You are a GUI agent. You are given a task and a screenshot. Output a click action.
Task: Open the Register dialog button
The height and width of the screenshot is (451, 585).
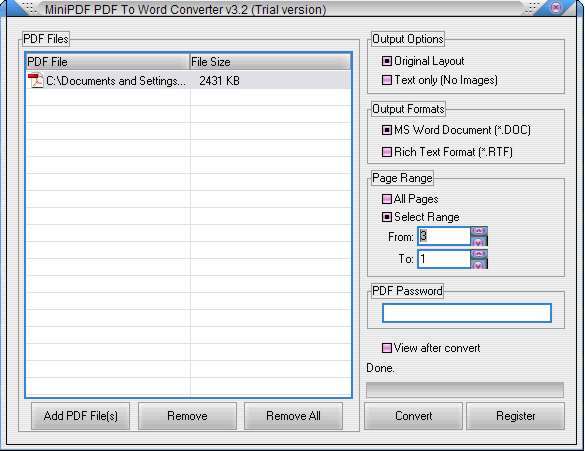pyautogui.click(x=516, y=416)
